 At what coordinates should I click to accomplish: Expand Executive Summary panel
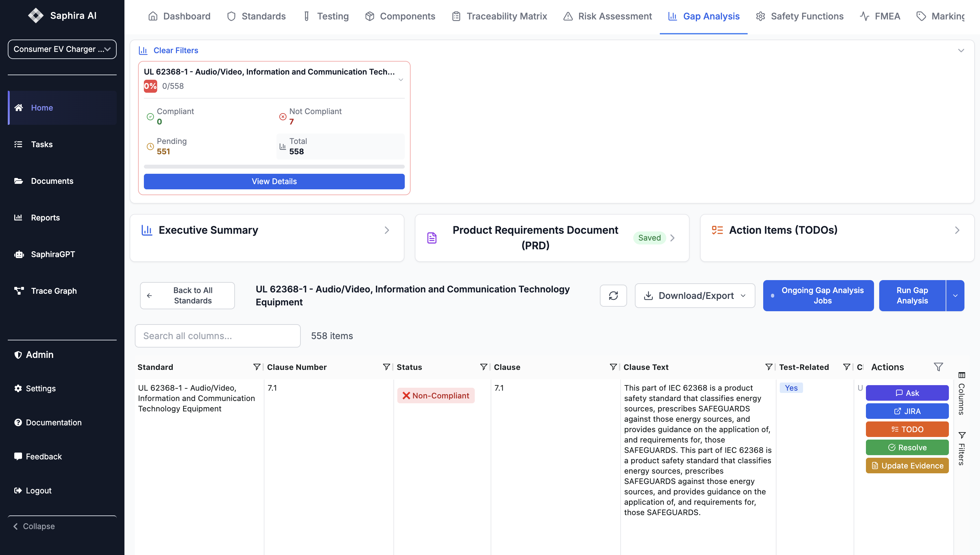point(386,230)
